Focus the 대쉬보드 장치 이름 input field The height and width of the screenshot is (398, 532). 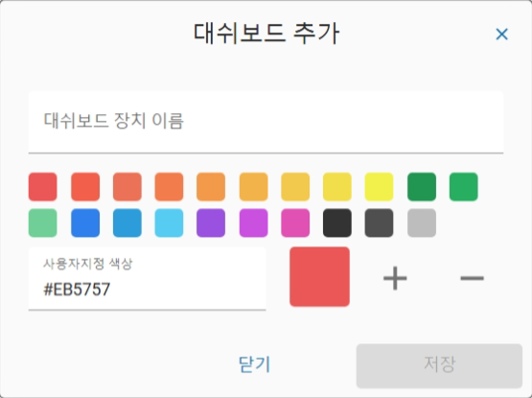[266, 122]
